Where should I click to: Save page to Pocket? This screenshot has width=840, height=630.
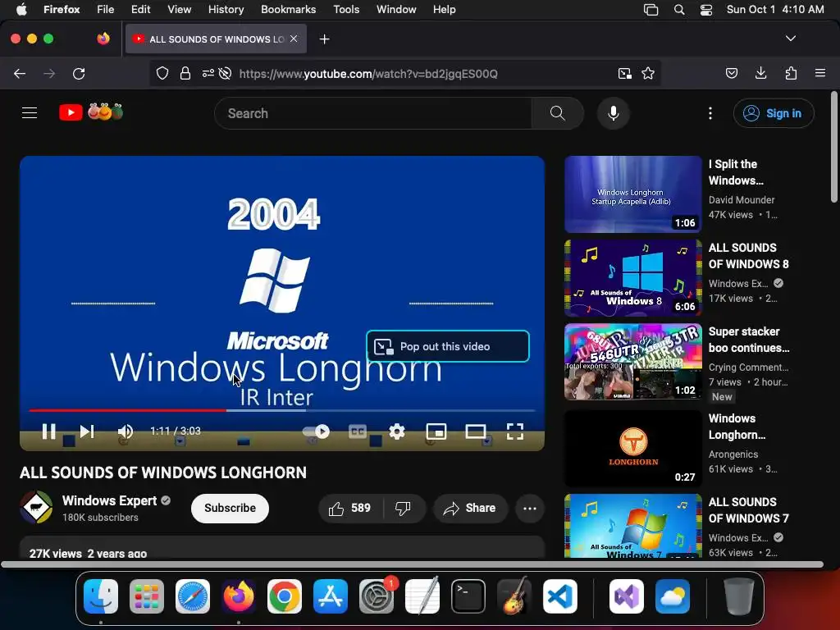(x=731, y=73)
